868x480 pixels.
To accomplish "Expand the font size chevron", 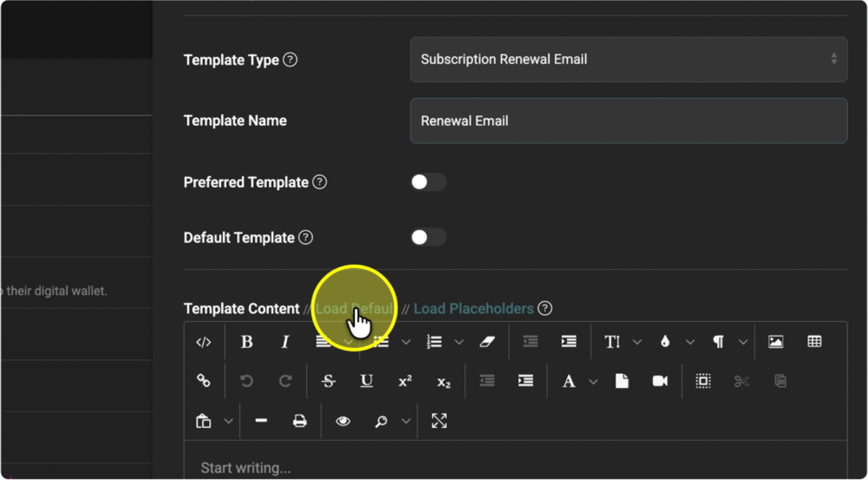I will click(x=637, y=342).
